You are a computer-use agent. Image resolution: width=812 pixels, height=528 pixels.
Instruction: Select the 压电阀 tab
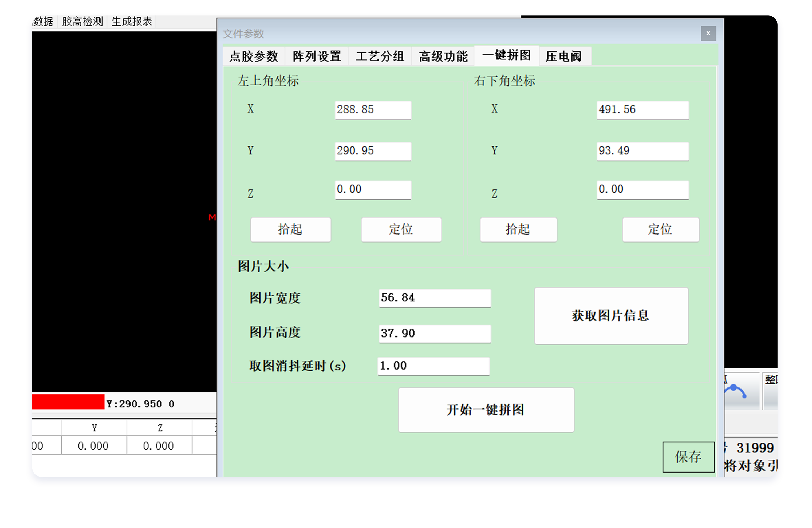click(564, 56)
